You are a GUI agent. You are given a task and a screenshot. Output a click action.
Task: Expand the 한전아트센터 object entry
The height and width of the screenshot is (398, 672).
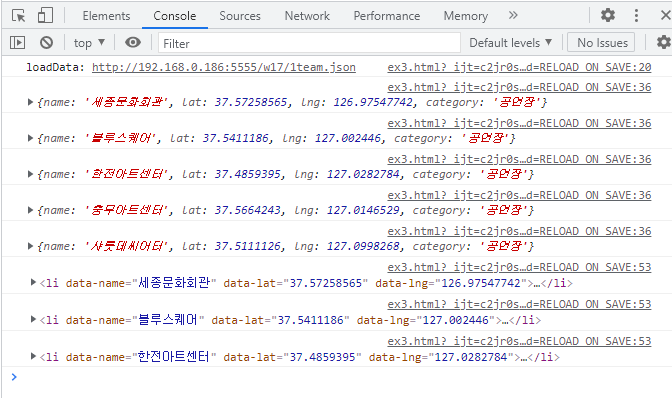pyautogui.click(x=30, y=174)
